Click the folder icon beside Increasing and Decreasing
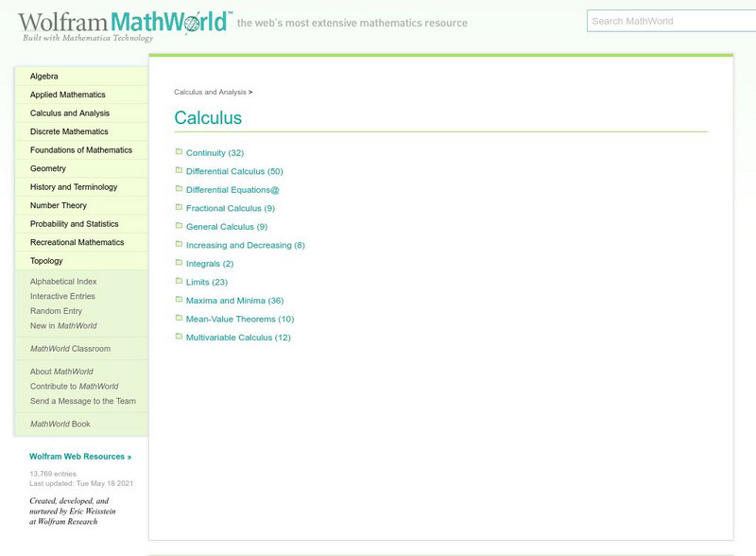The height and width of the screenshot is (556, 756). click(179, 244)
